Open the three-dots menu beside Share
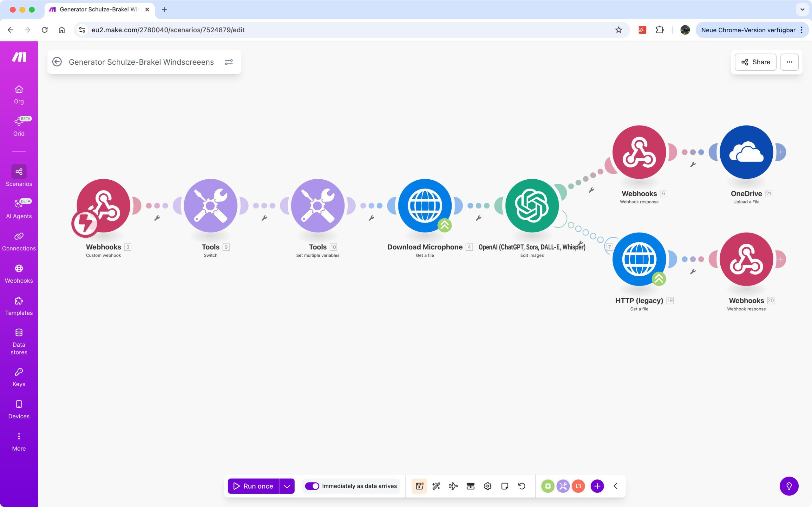 pyautogui.click(x=789, y=62)
